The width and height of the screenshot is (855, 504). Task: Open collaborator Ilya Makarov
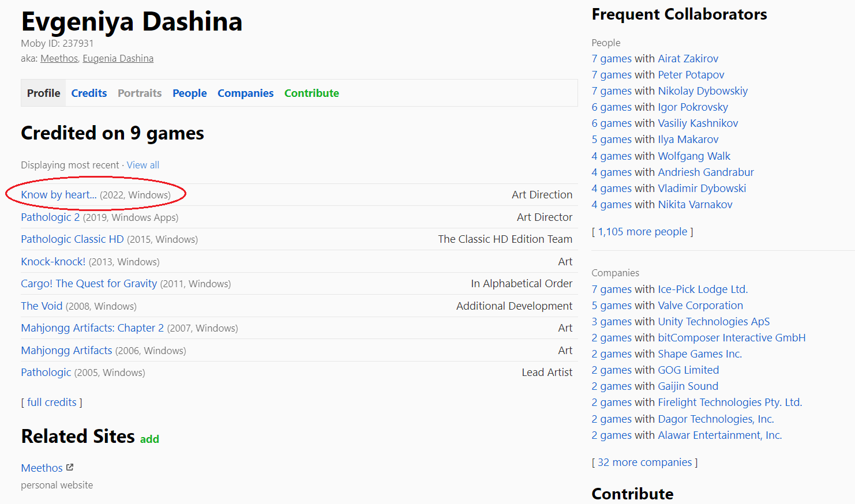[688, 140]
